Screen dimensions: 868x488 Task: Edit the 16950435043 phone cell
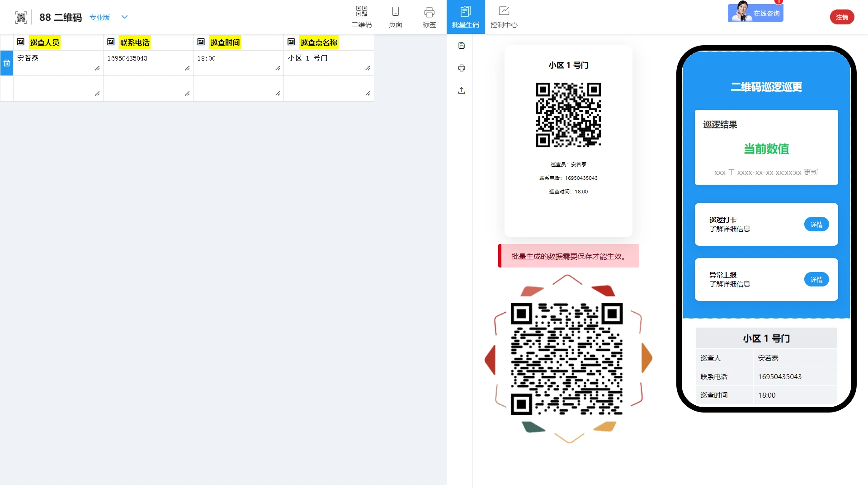(x=148, y=63)
